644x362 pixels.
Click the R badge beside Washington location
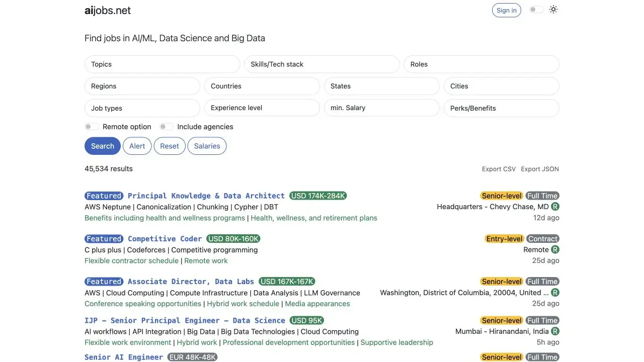(555, 293)
